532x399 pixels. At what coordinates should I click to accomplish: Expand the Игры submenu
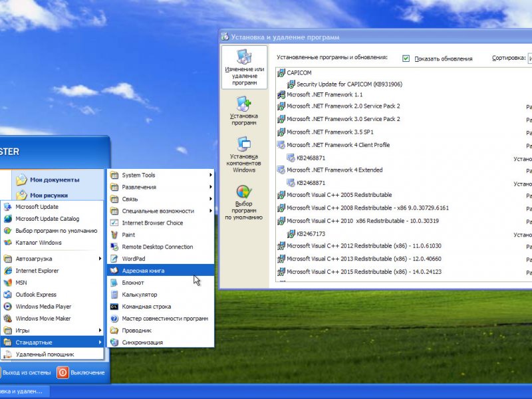pyautogui.click(x=53, y=331)
